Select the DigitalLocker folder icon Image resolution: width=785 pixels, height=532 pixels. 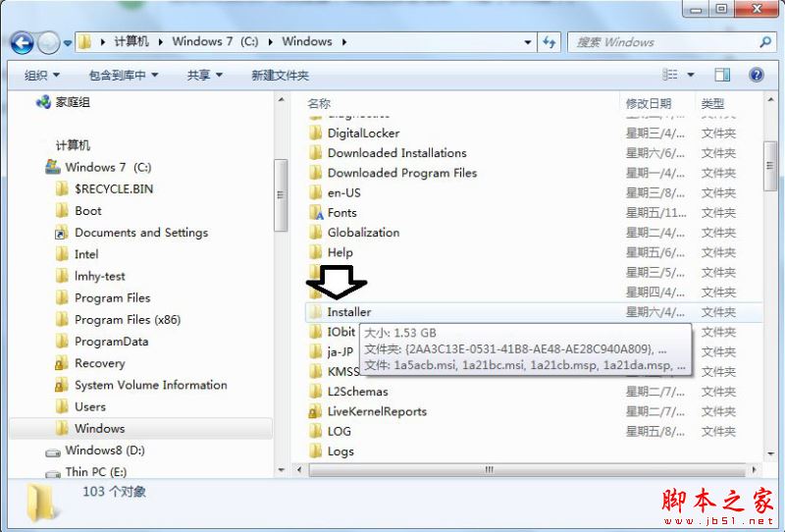pos(315,133)
